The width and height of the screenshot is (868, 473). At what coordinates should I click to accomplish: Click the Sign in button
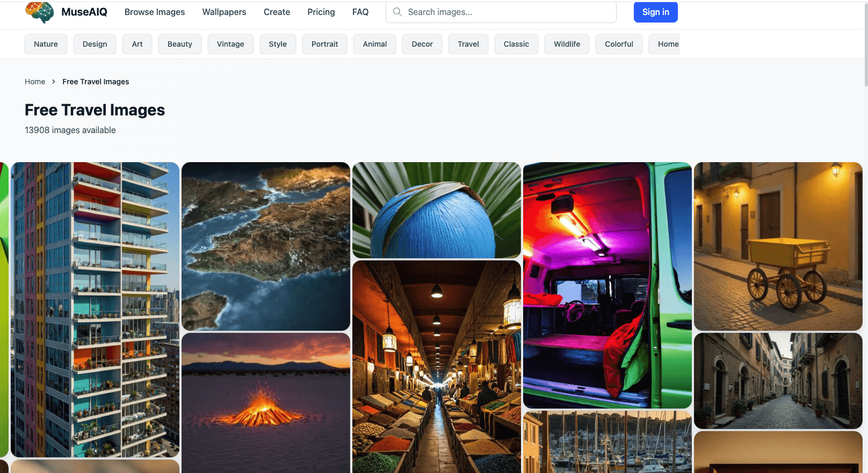[x=655, y=12]
